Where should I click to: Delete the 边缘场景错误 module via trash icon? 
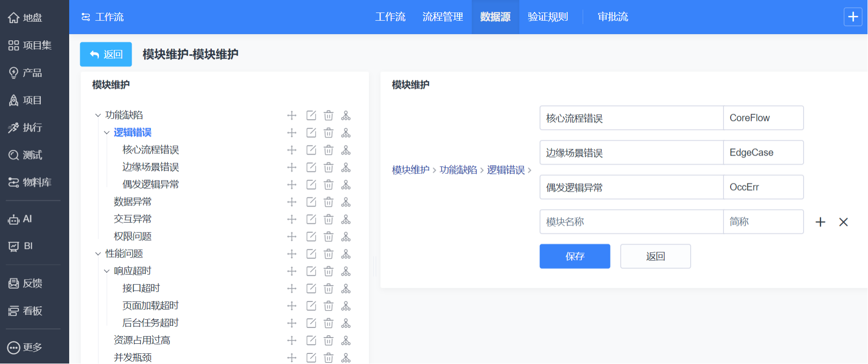point(329,168)
